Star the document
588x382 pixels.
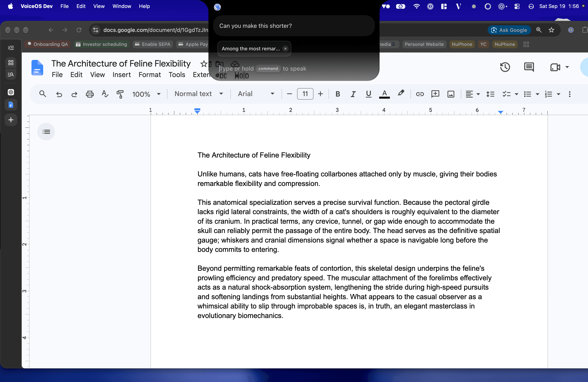204,64
